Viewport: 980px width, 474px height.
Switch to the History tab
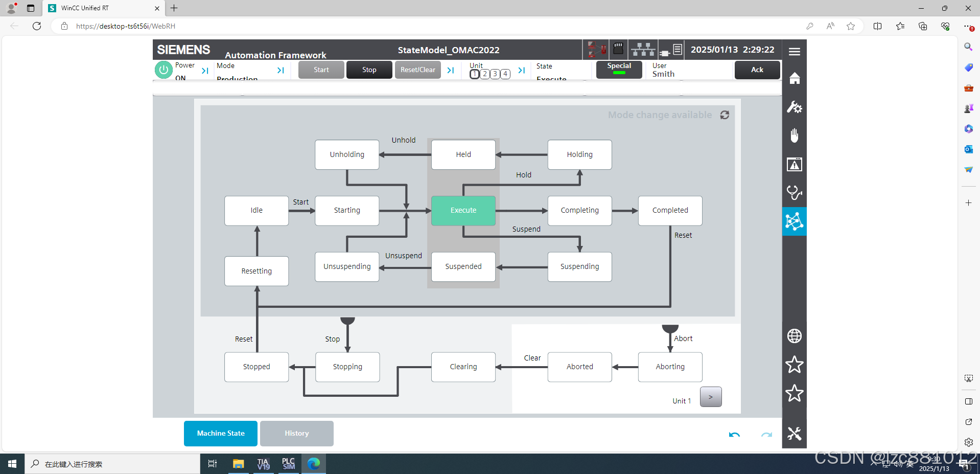296,433
